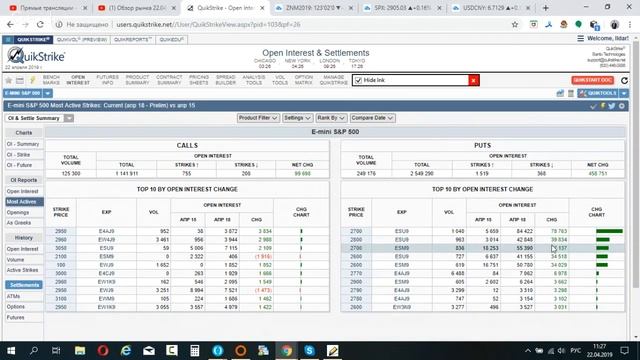Expand the OI & Settle Summary selector
The image size is (640, 360).
[69, 118]
